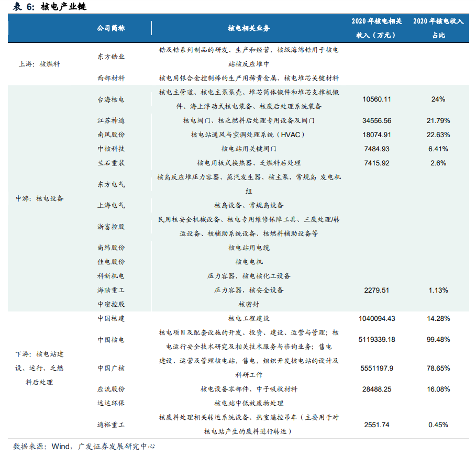The width and height of the screenshot is (476, 457).
Task: Click the 2020年核电收入占比 header
Action: (438, 28)
